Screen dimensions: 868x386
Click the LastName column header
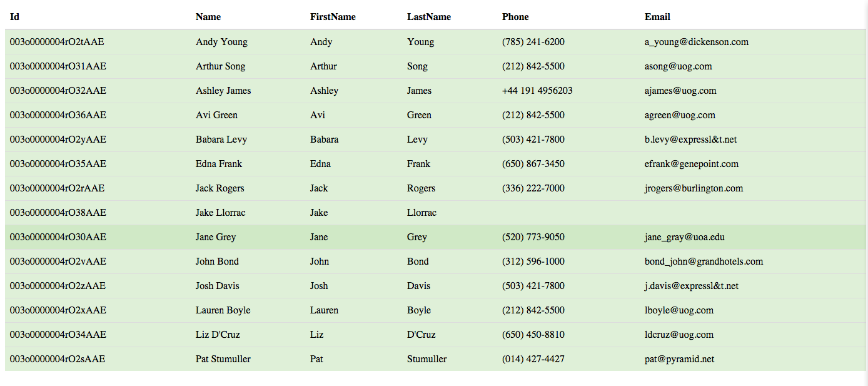429,17
